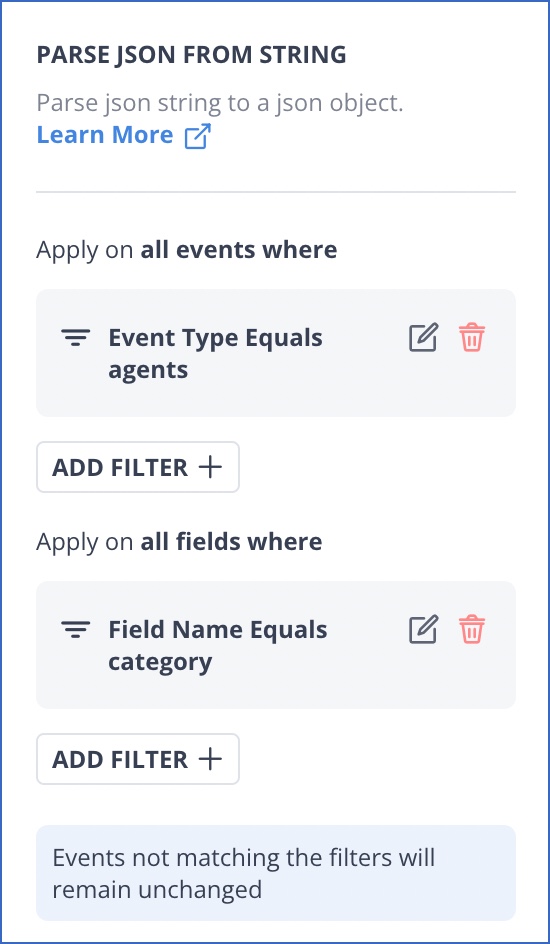Screen dimensions: 550x944
Task: Click the filter lines icon next to Event Type
Action: tap(76, 338)
